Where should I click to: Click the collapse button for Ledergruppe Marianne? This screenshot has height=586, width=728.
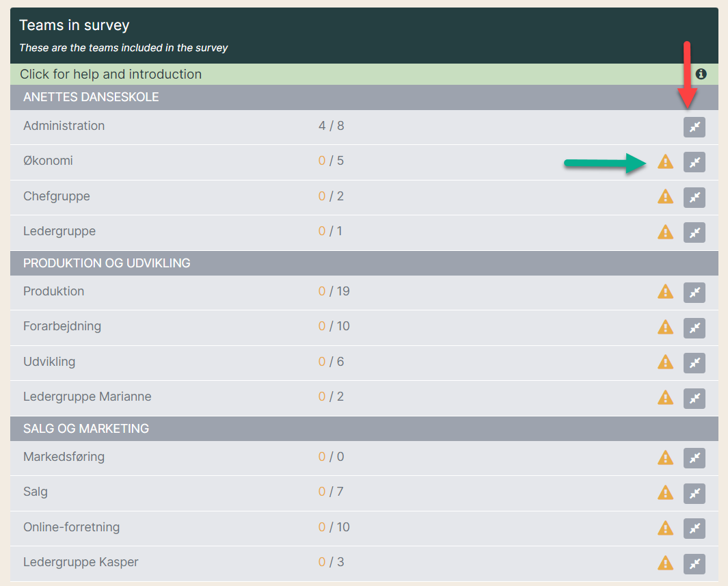point(694,399)
